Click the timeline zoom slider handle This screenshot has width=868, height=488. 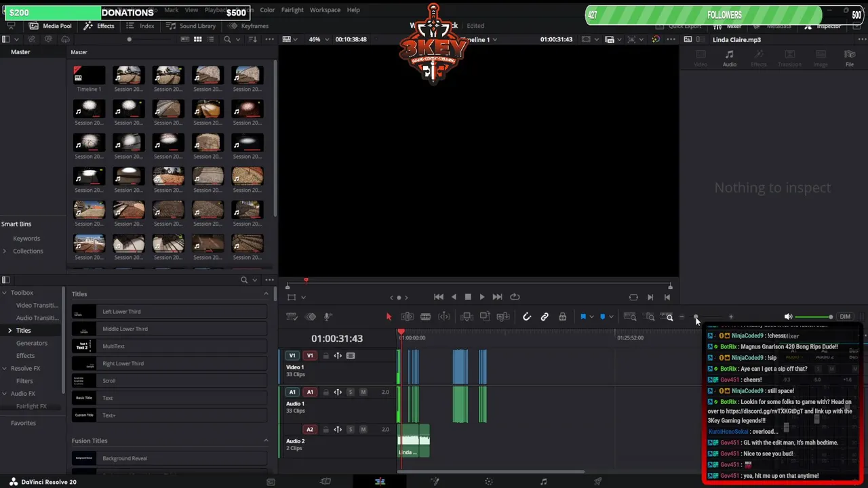click(x=695, y=317)
